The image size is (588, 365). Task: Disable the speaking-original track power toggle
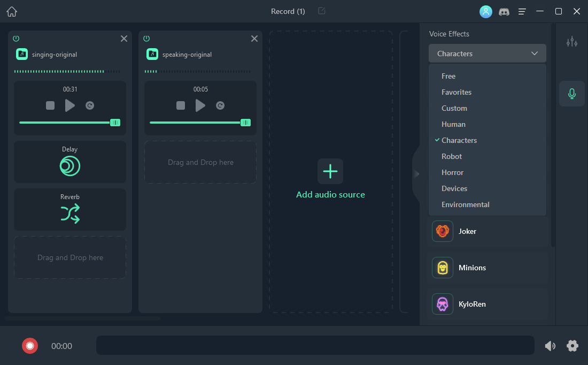coord(146,38)
